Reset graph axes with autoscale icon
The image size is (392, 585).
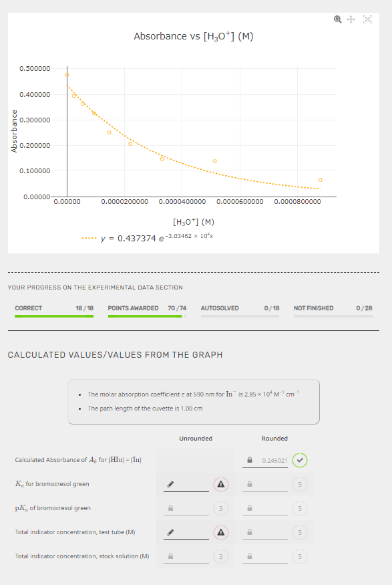[367, 19]
